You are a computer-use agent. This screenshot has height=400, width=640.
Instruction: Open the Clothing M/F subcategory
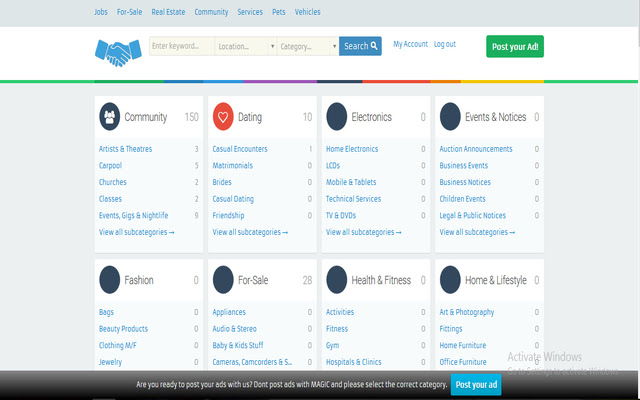pos(118,345)
